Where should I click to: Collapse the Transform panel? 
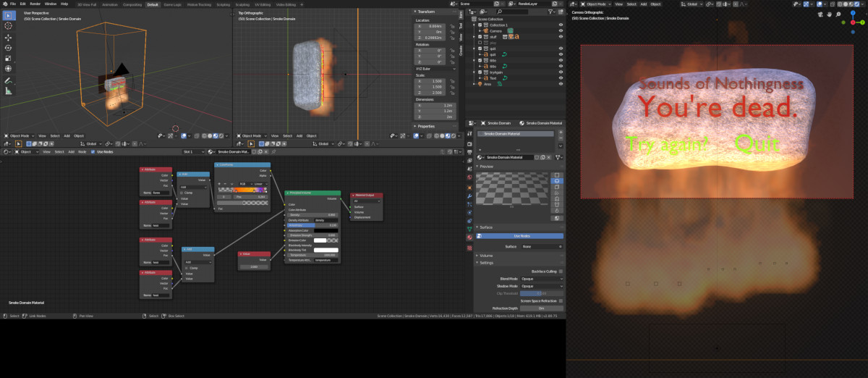click(x=426, y=12)
